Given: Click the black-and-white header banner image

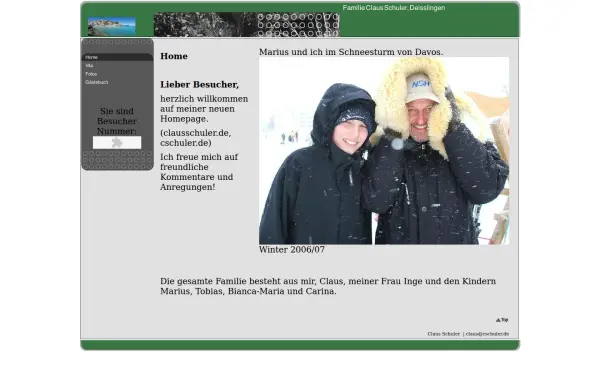Looking at the screenshot, I should click(246, 24).
